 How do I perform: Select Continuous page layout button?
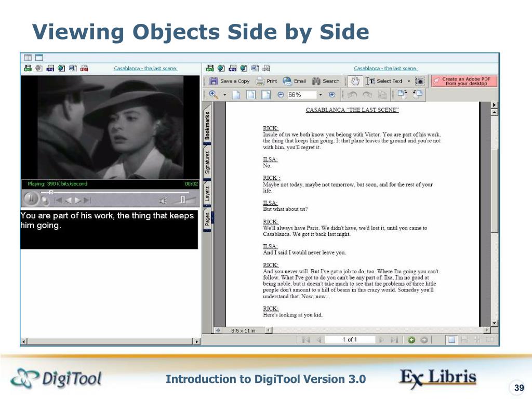tap(464, 340)
